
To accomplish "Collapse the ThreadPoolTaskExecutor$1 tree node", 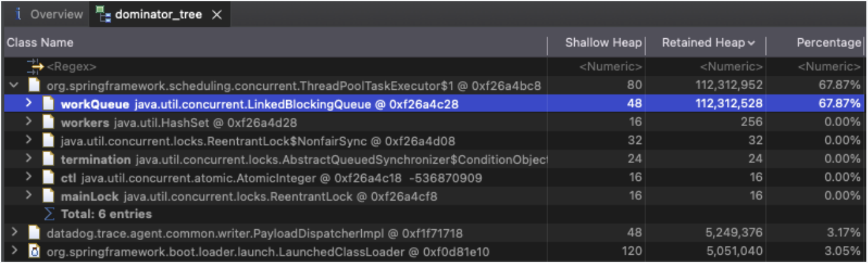I will click(14, 85).
